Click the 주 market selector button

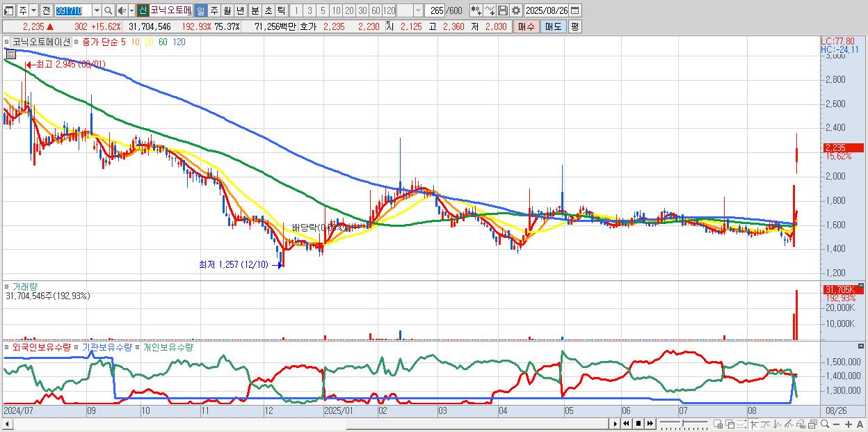tap(23, 10)
